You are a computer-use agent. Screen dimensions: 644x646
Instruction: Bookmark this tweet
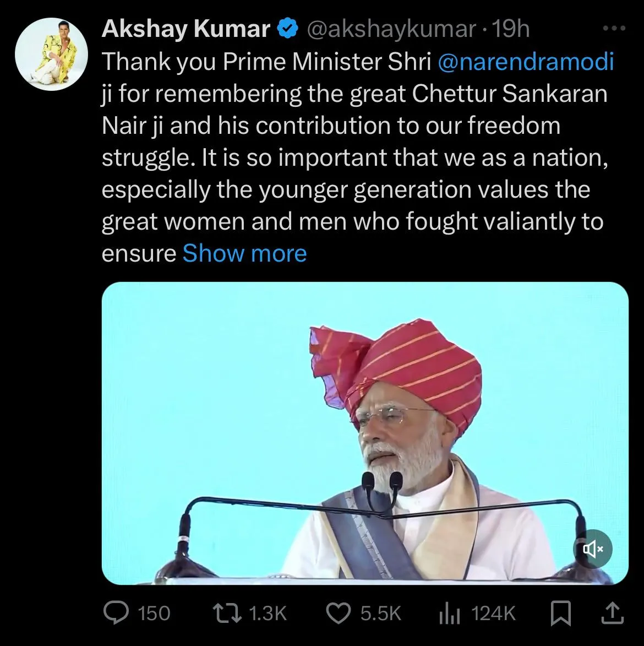561,613
